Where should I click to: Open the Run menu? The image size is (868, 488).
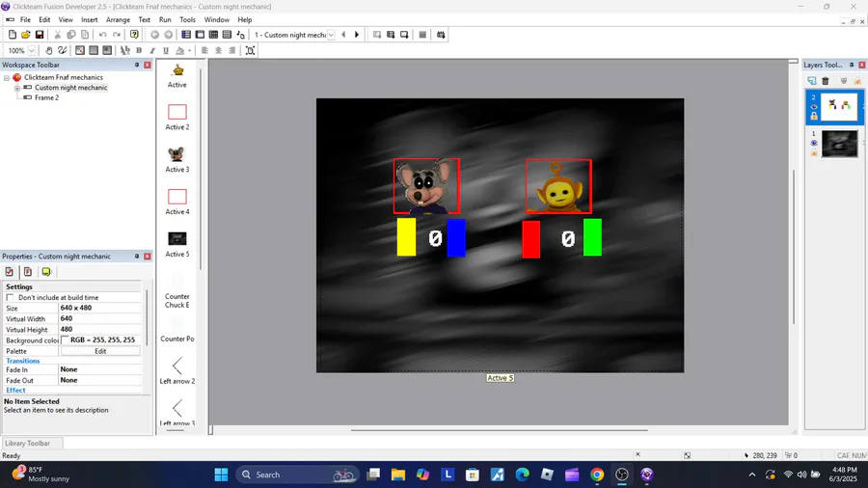pos(165,20)
